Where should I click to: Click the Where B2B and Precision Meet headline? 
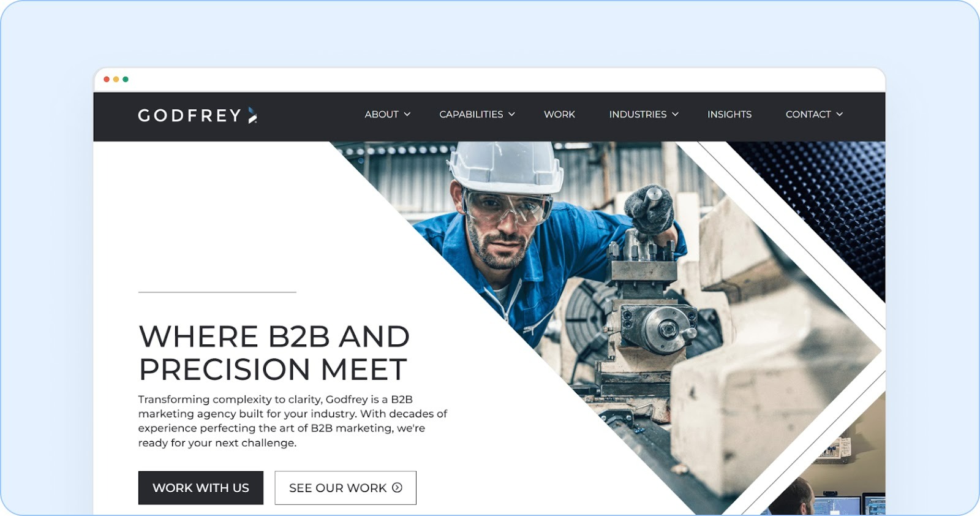click(274, 353)
